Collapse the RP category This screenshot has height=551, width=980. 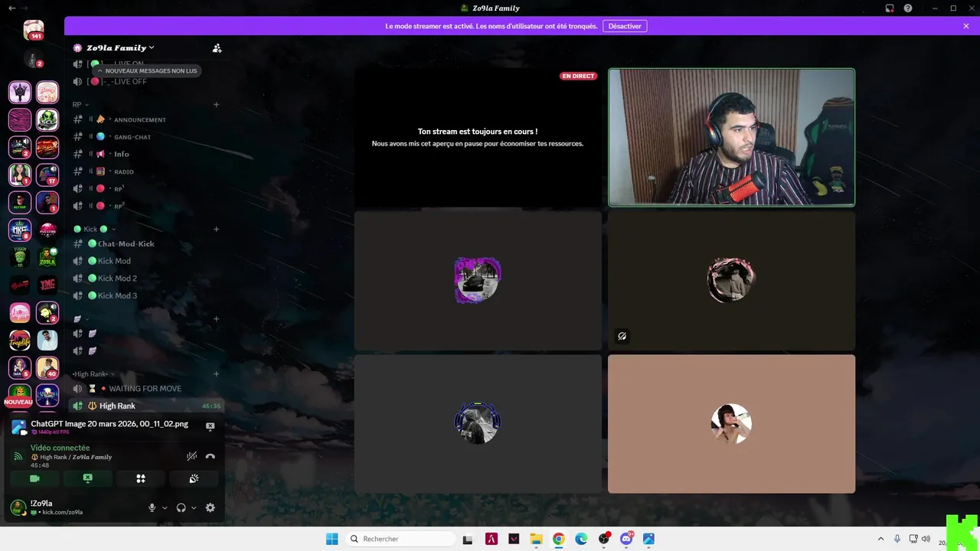(x=80, y=104)
